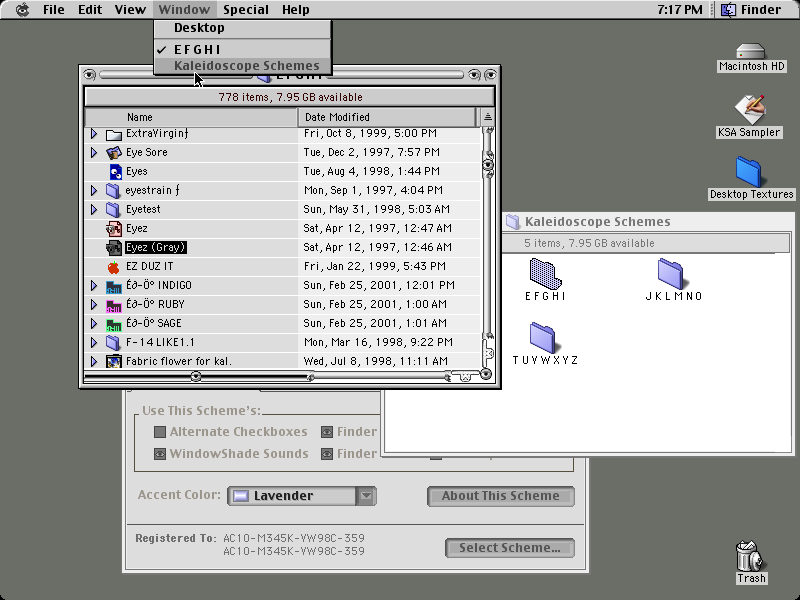The height and width of the screenshot is (600, 800).
Task: Select the Eyez (Gray) file name
Action: pos(156,247)
